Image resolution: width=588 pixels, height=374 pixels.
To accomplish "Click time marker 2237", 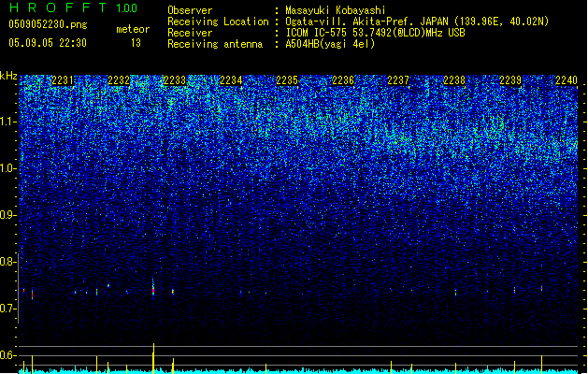I will coord(398,80).
